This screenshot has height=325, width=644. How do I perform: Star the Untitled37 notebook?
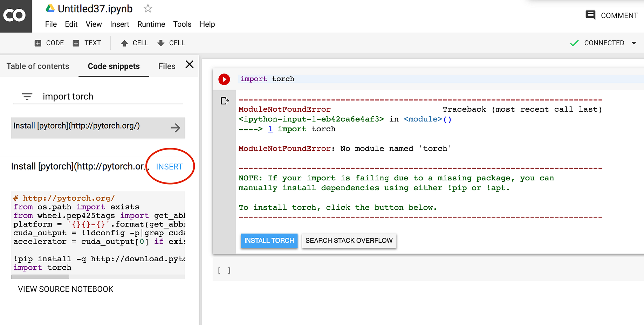pos(148,8)
